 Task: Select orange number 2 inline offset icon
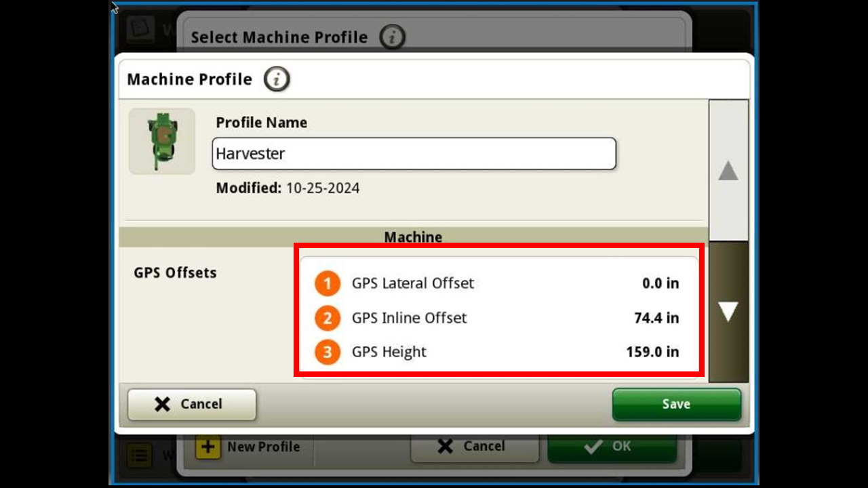pos(328,318)
